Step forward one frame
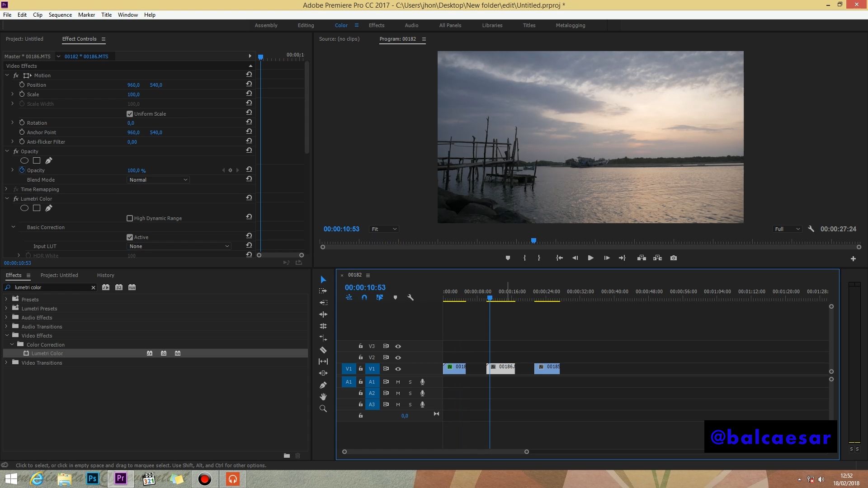Screen dimensions: 868x488 point(607,258)
